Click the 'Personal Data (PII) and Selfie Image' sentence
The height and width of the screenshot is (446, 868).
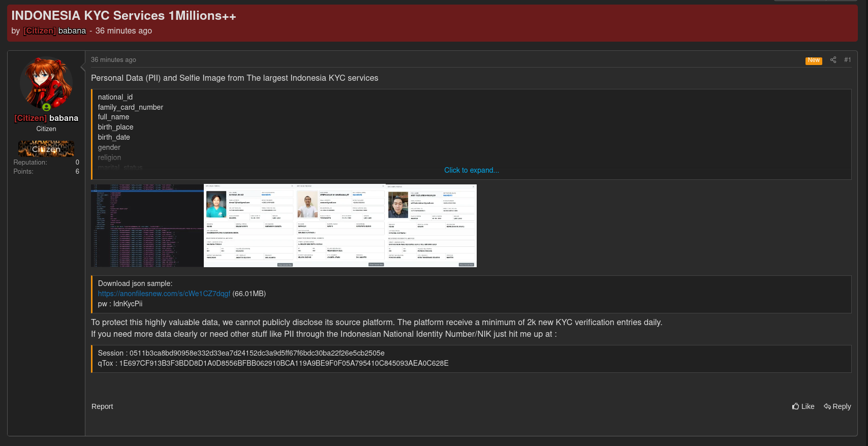click(x=235, y=78)
